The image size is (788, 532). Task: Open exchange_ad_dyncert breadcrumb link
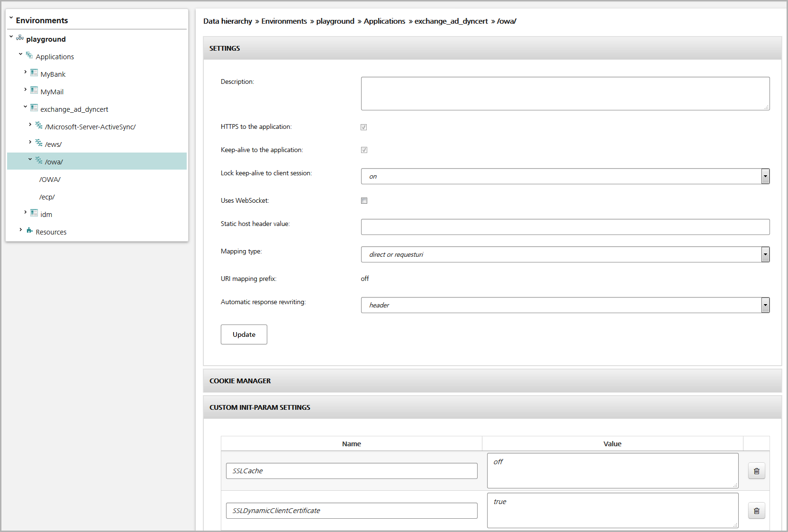(x=451, y=21)
